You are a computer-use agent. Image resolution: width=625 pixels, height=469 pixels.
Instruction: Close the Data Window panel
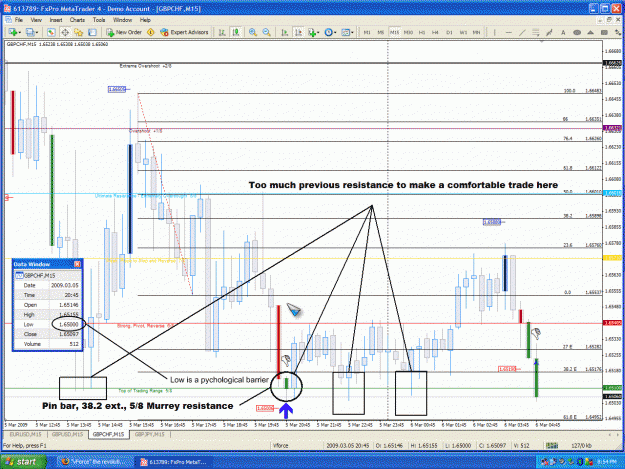pyautogui.click(x=77, y=264)
